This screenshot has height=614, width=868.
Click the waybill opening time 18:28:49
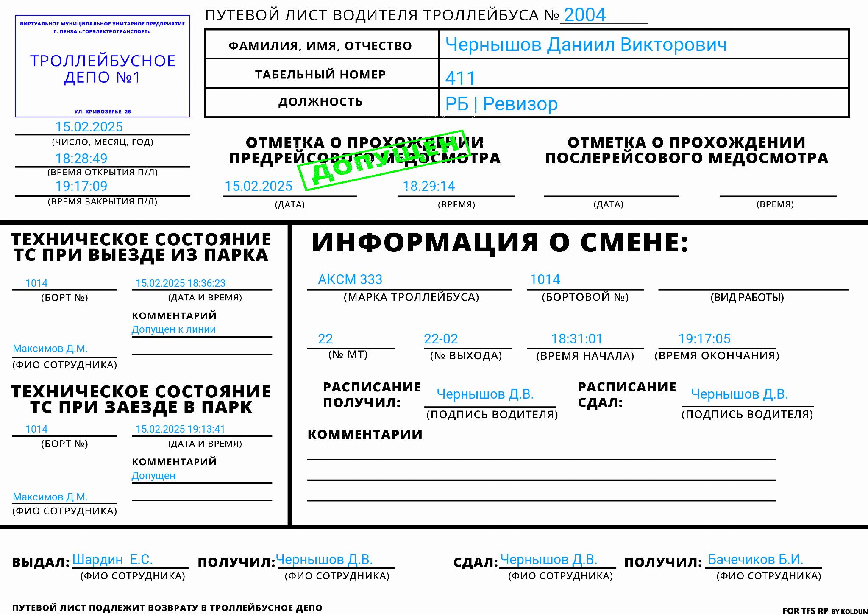81,159
